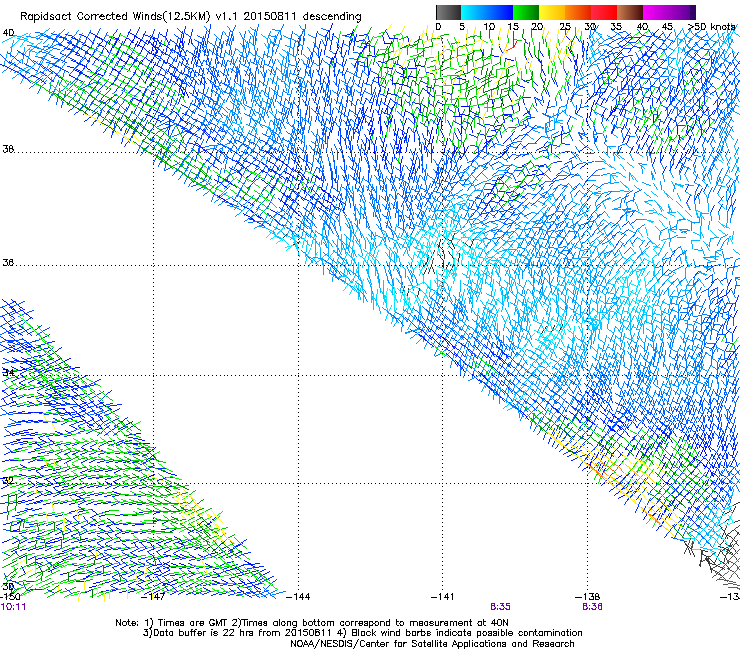Click the orange 25–30 knots color segment

pyautogui.click(x=578, y=12)
